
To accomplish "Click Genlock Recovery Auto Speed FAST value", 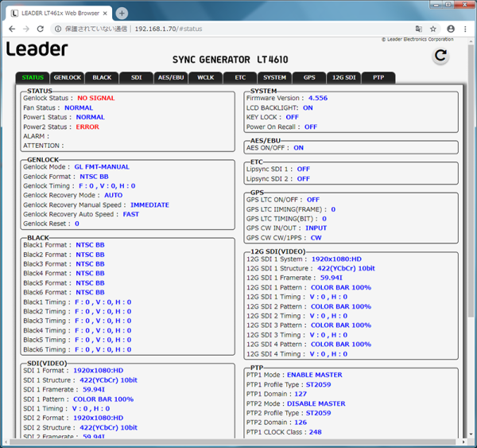I will click(131, 214).
